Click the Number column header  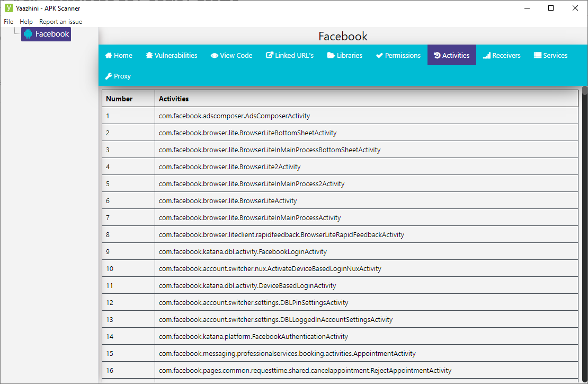click(129, 99)
